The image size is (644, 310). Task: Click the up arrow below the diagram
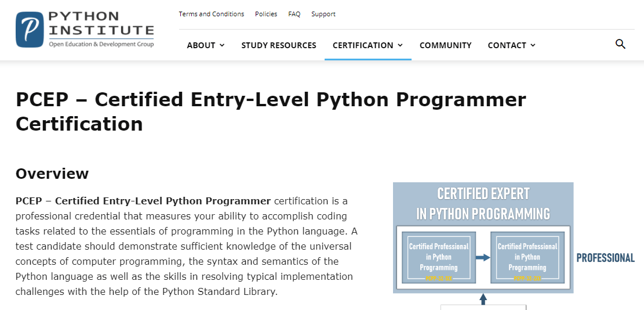[x=483, y=299]
